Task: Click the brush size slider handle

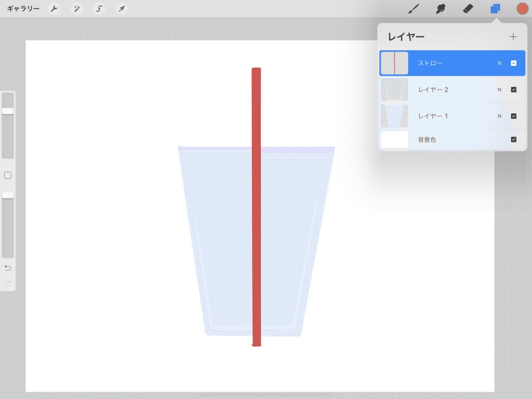Action: pos(8,111)
